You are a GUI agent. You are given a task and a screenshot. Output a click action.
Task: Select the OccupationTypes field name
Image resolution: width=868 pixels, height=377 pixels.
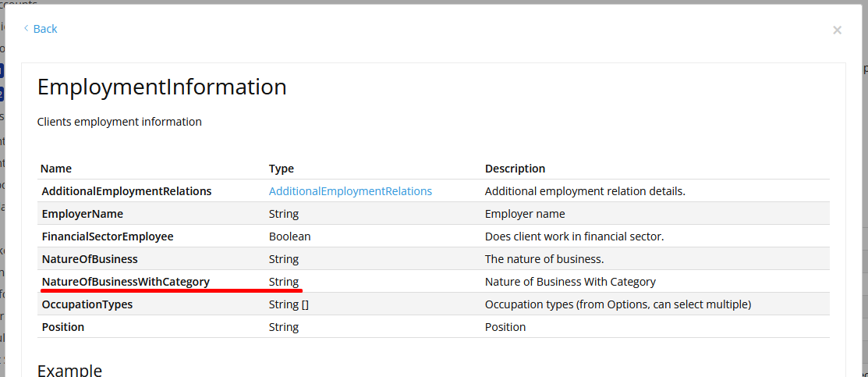pos(87,304)
